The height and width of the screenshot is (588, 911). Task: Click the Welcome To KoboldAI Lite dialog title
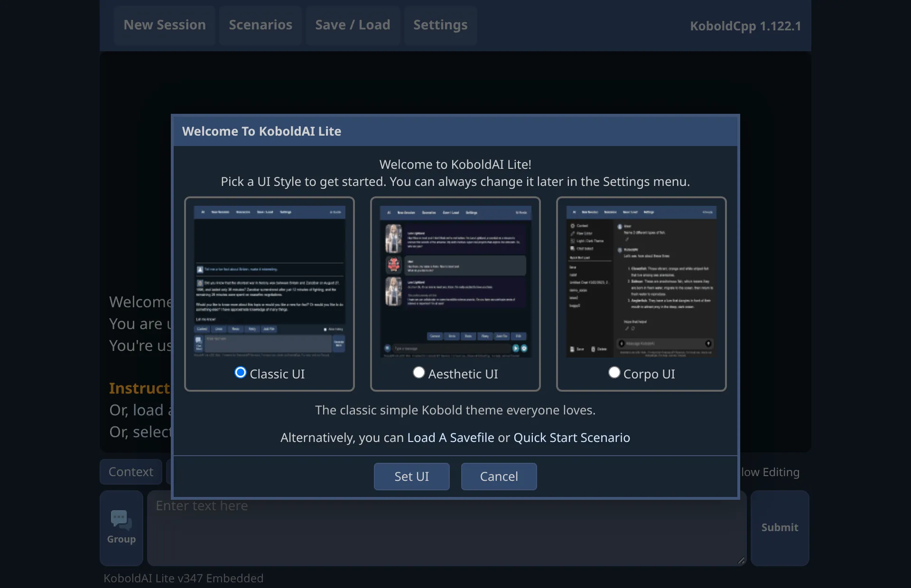point(261,131)
